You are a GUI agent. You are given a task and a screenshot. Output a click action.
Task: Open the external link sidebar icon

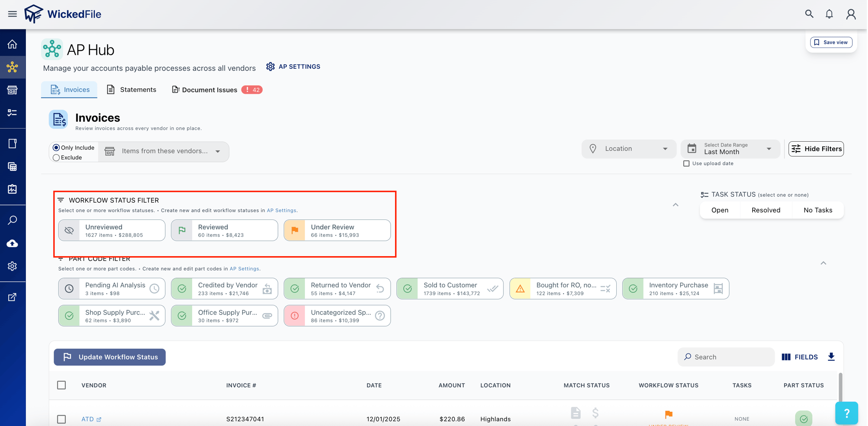pyautogui.click(x=13, y=297)
